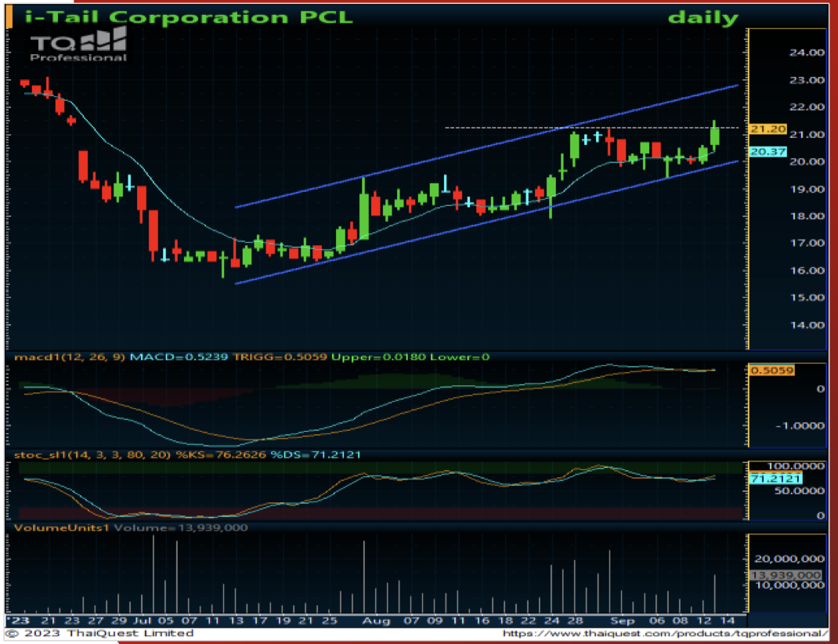Click the 18.00 price axis value
The image size is (838, 644).
pyautogui.click(x=807, y=216)
